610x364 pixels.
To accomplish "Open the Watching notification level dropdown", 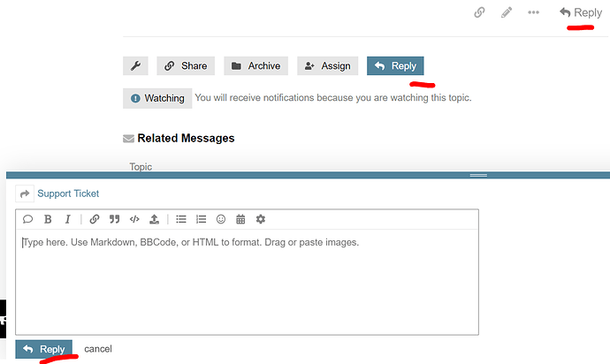I will coord(157,98).
